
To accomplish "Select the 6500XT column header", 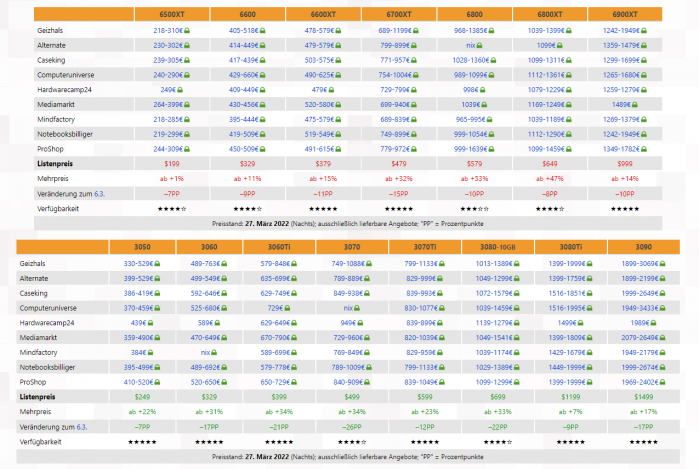I will [172, 14].
